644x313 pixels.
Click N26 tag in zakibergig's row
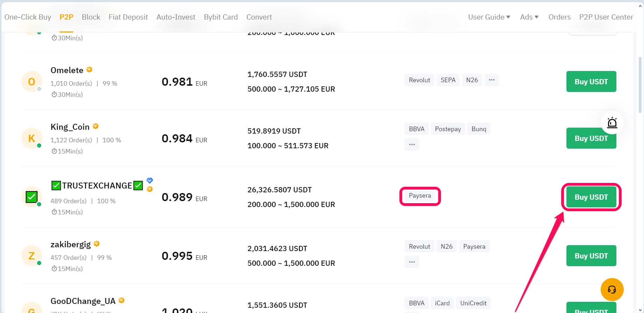(x=447, y=246)
